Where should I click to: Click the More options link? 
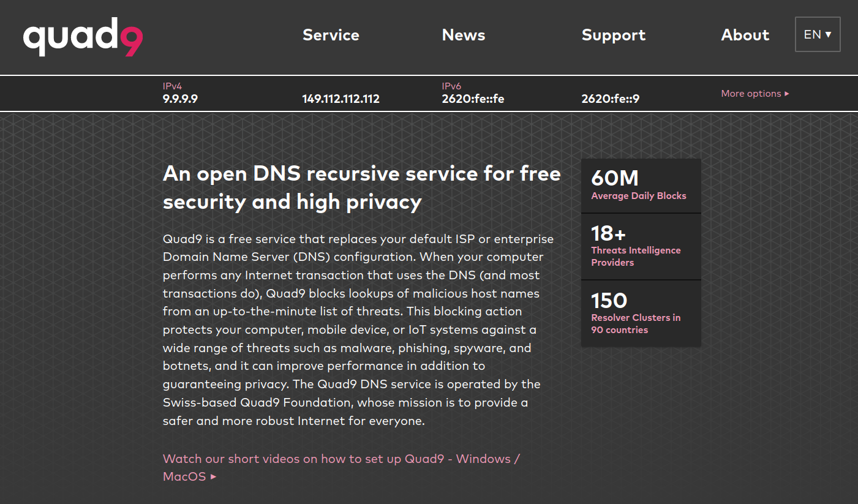(x=755, y=94)
